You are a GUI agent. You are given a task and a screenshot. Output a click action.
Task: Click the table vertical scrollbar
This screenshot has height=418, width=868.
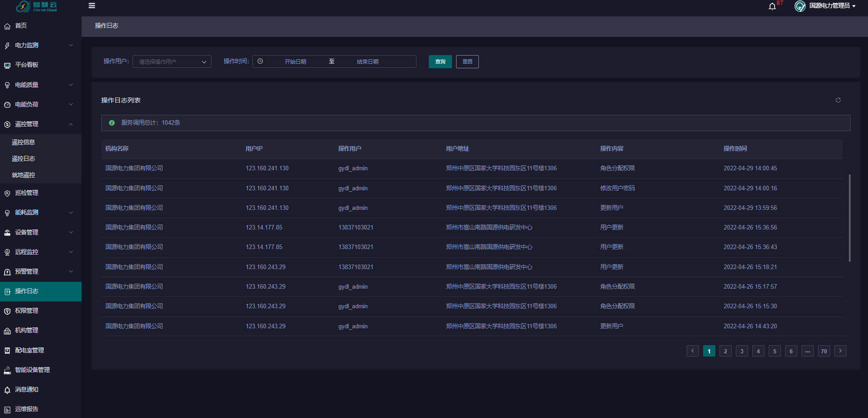(x=850, y=218)
